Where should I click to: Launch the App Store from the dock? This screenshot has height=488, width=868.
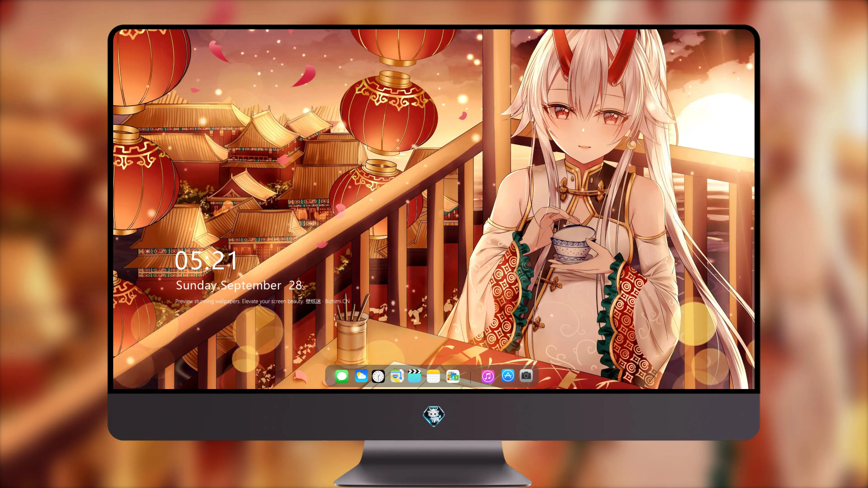coord(508,375)
